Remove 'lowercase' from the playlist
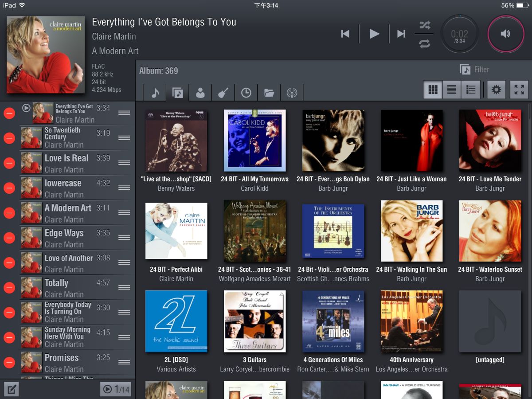 click(x=9, y=188)
